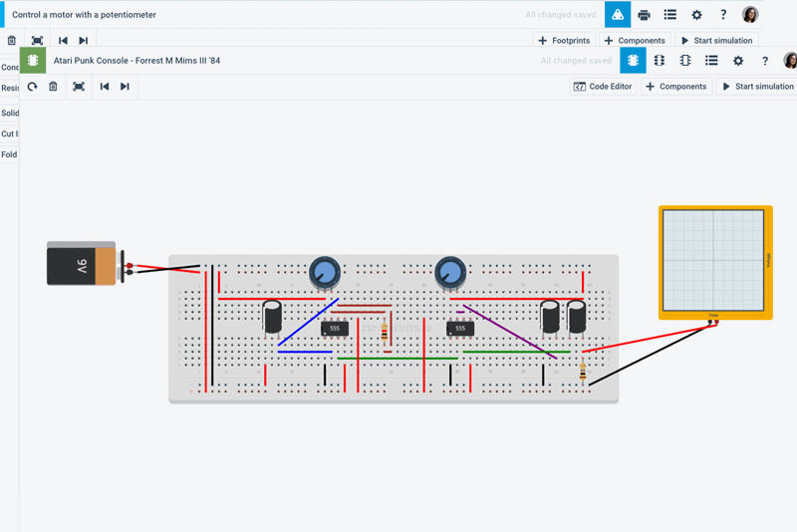This screenshot has height=532, width=797.
Task: Click the redo arrow in Atari Punk toolbar
Action: [125, 87]
